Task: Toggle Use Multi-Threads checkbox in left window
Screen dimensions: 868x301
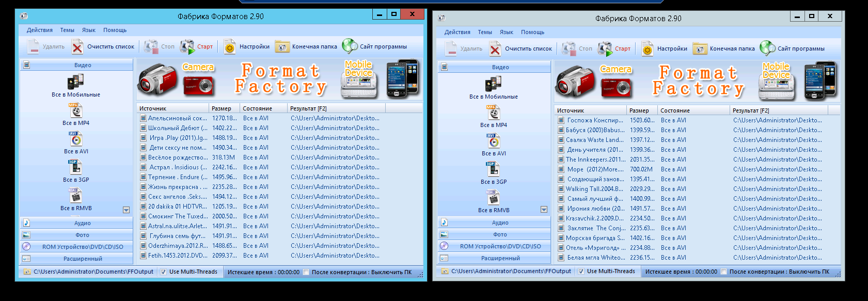Action: (x=164, y=272)
